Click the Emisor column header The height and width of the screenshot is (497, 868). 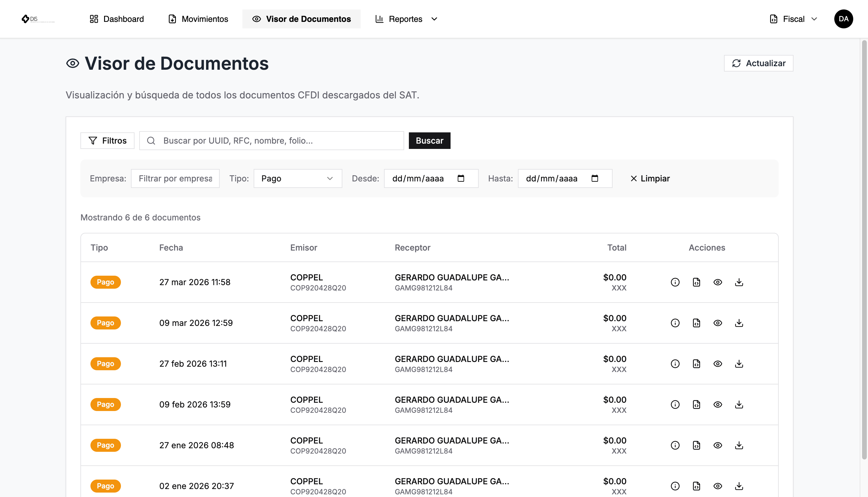304,248
